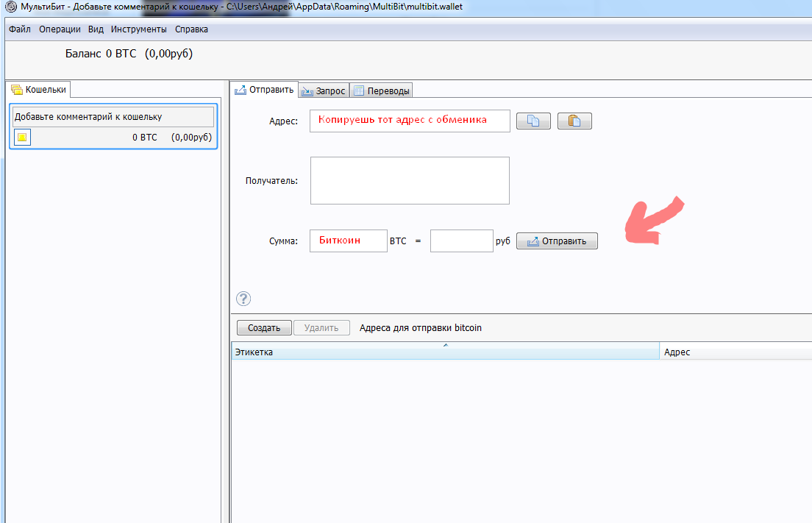Switch to the Отправить tab
Screen dimensions: 812x523
(x=264, y=90)
